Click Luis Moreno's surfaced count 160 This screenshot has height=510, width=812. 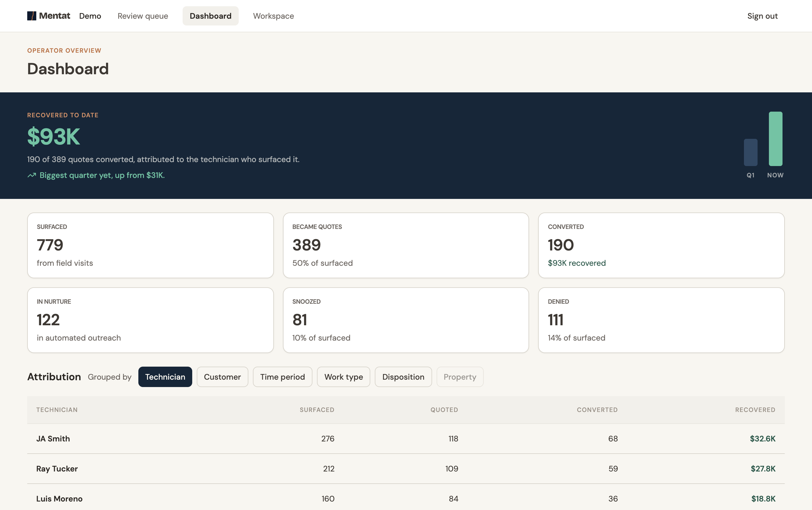(x=328, y=499)
